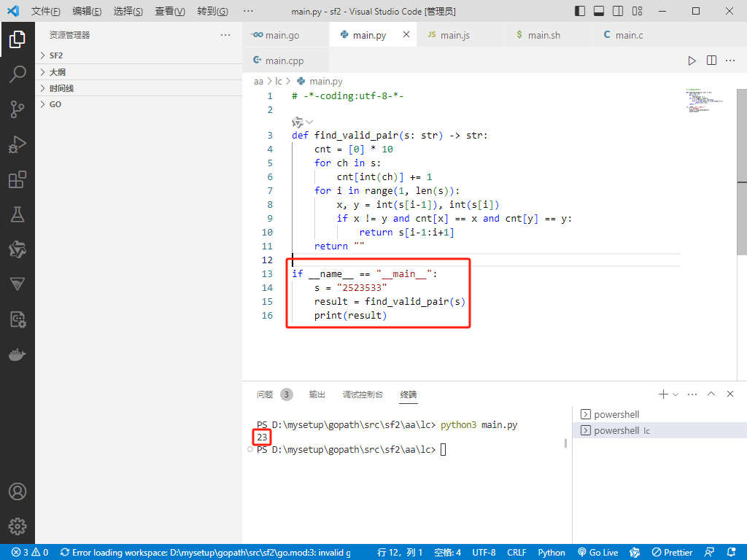Switch to the main.go tab
The image size is (747, 560).
point(286,35)
